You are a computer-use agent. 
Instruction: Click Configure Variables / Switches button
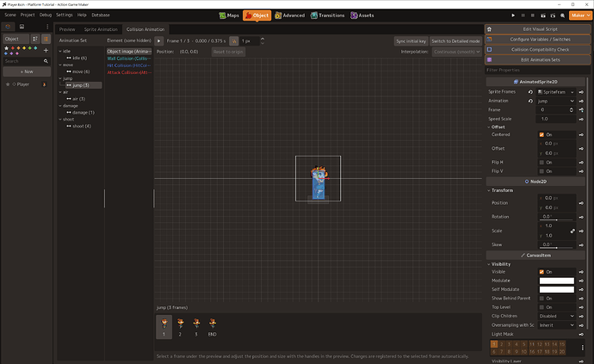(x=537, y=40)
